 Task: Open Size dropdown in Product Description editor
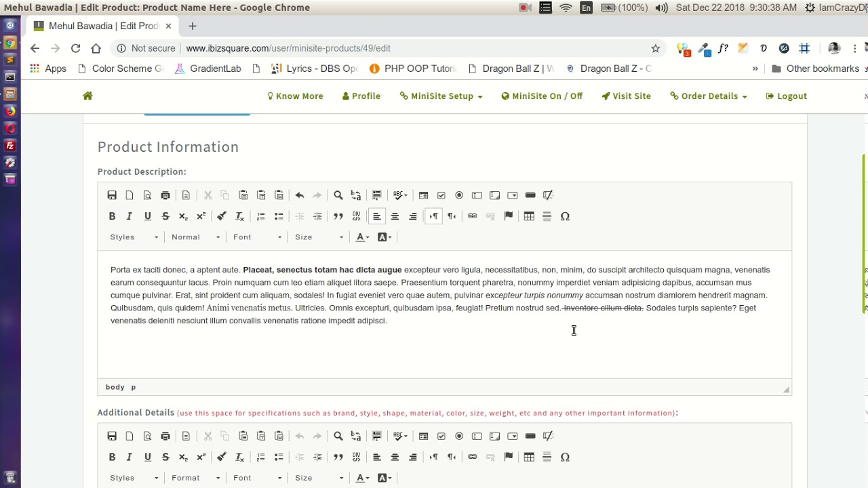[x=319, y=237]
